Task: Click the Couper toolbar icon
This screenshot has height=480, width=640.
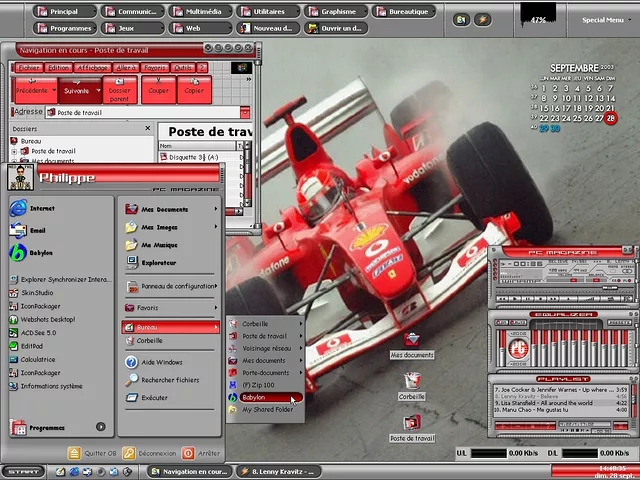Action: tap(158, 90)
